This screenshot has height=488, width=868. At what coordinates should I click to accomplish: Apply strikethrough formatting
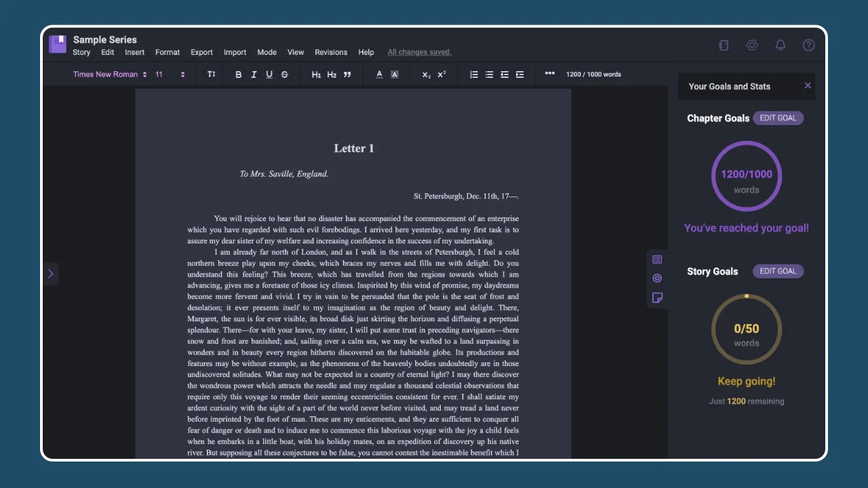click(x=284, y=75)
